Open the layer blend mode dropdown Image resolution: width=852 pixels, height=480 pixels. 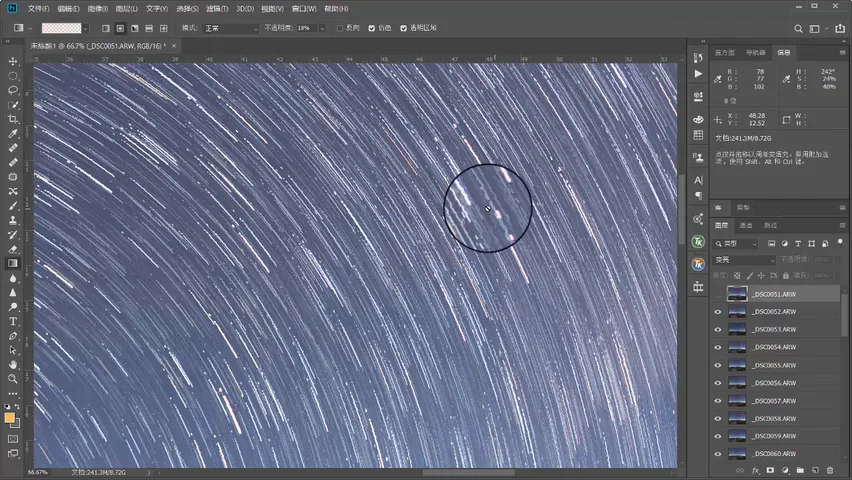coord(745,260)
